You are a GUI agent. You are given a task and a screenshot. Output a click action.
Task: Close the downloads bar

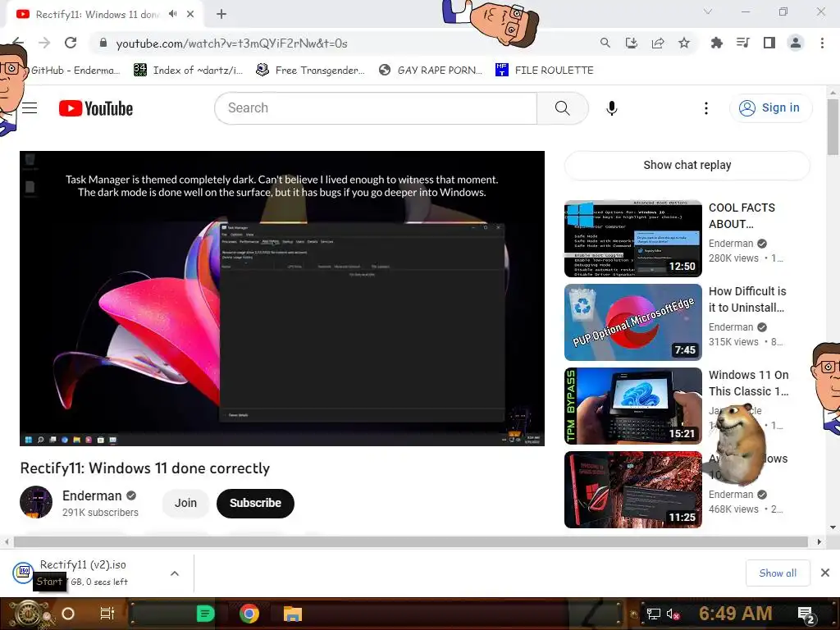pos(825,573)
